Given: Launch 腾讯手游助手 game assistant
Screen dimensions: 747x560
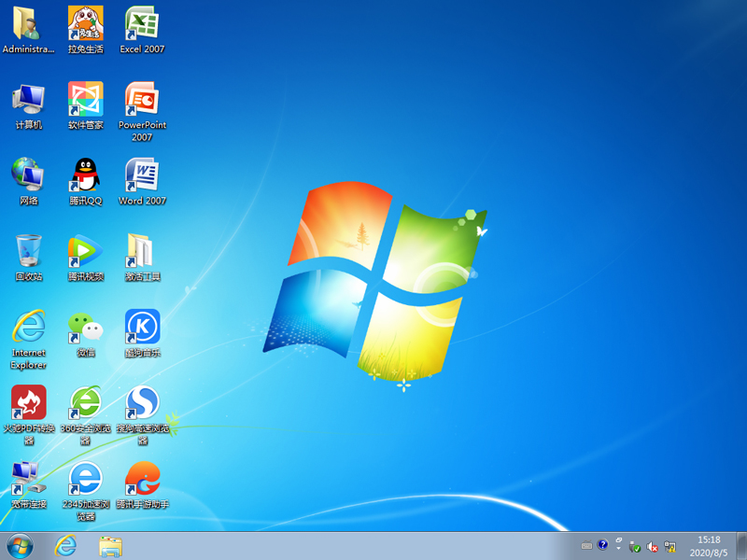Looking at the screenshot, I should point(142,479).
